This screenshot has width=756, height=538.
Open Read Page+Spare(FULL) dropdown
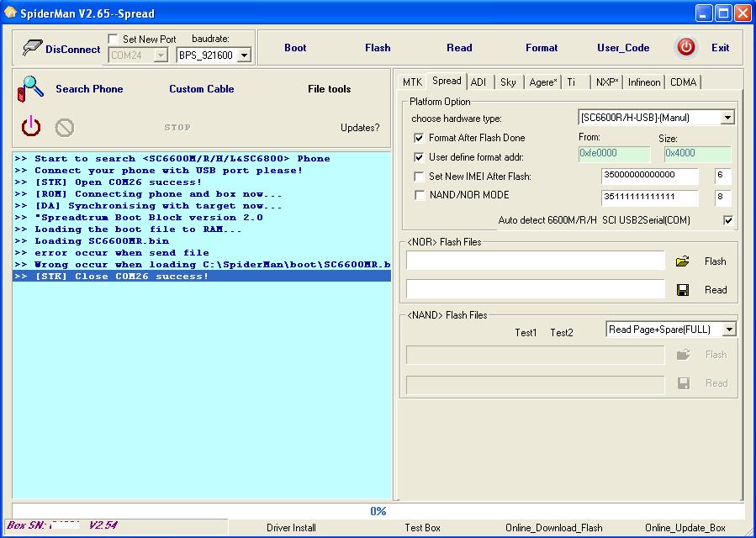pos(729,330)
